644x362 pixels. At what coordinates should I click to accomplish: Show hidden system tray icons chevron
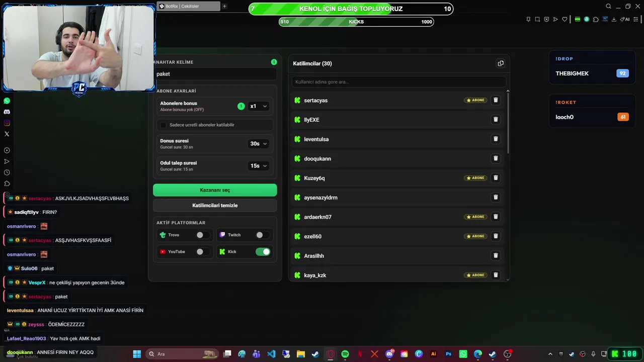[x=550, y=354]
